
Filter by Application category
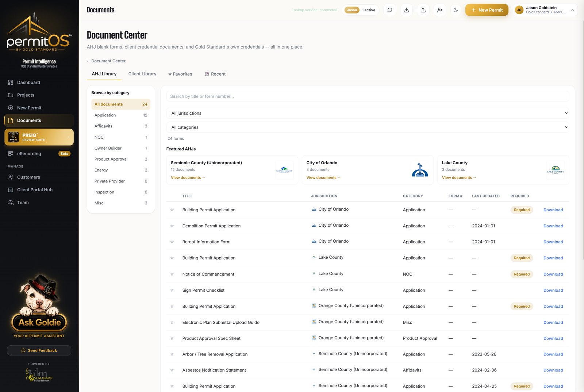click(x=121, y=115)
